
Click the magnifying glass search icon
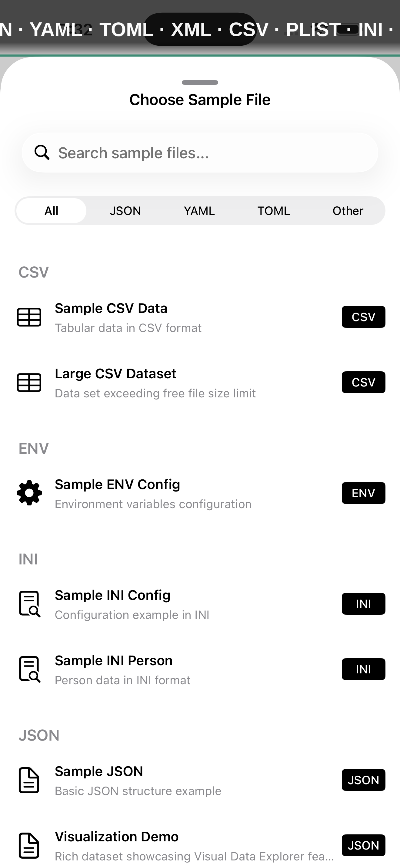point(42,152)
